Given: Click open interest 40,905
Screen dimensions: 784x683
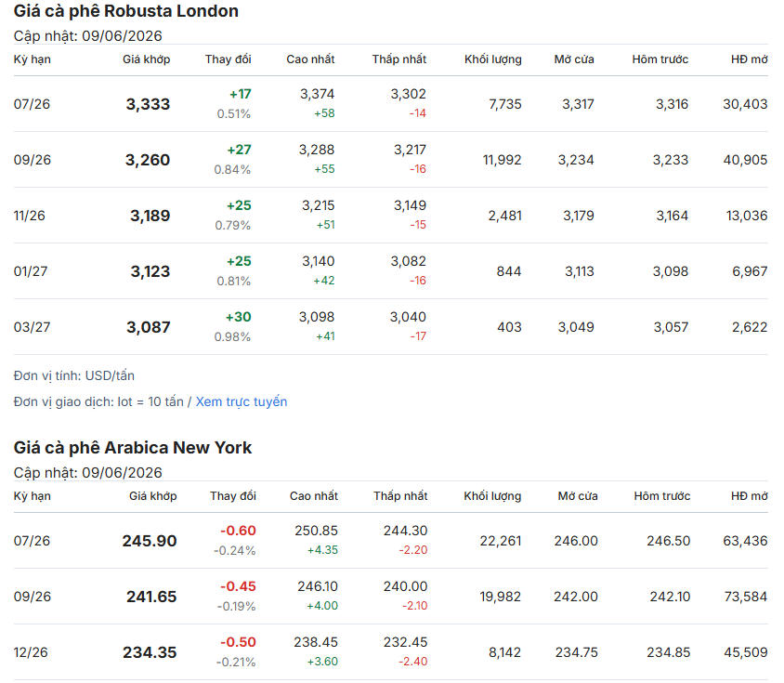Looking at the screenshot, I should [745, 160].
